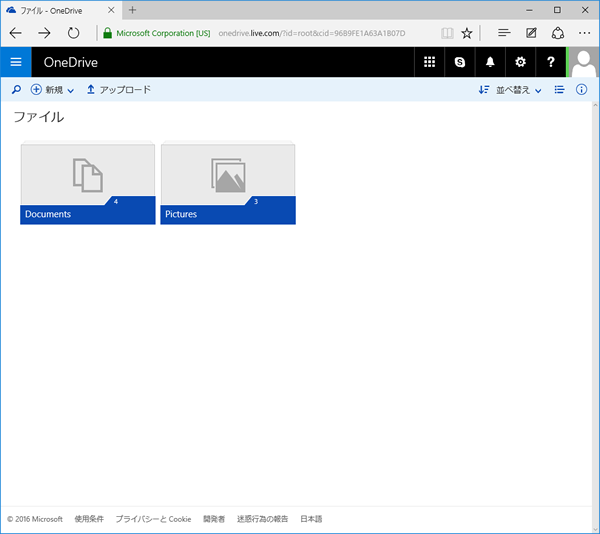Open the account profile picture menu
The height and width of the screenshot is (534, 600).
[583, 62]
